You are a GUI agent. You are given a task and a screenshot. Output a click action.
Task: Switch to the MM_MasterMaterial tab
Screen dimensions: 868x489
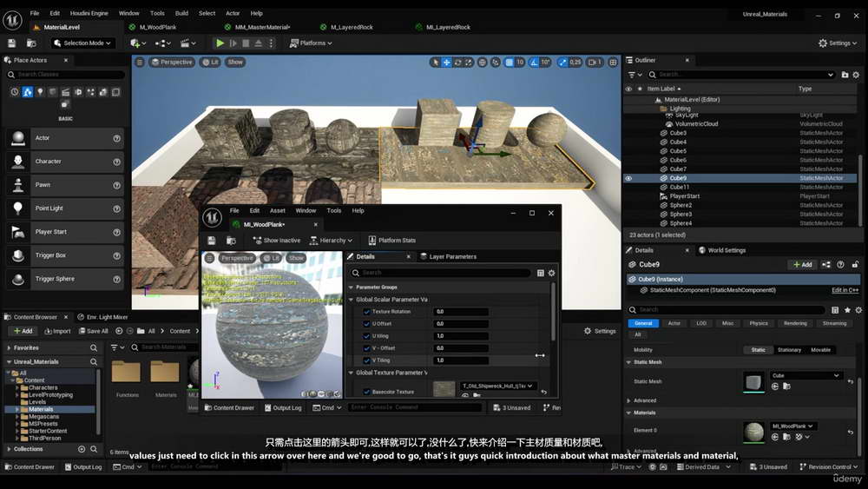[262, 27]
